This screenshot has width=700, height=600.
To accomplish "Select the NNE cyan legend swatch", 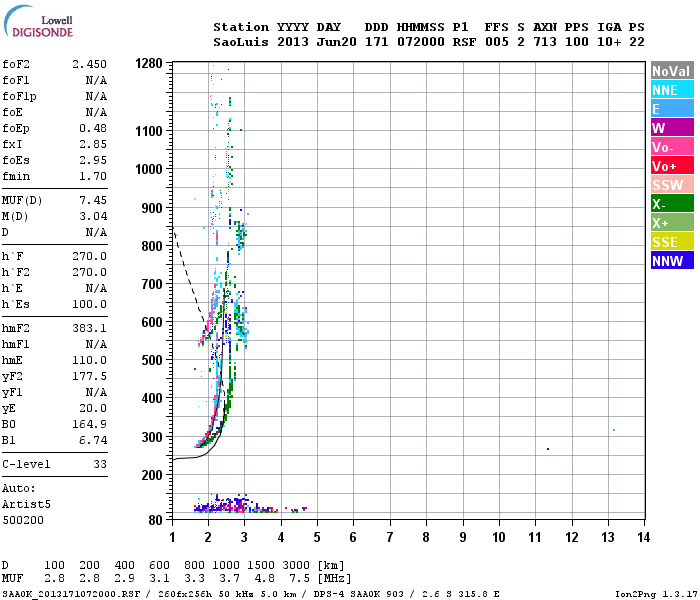I will pyautogui.click(x=672, y=90).
